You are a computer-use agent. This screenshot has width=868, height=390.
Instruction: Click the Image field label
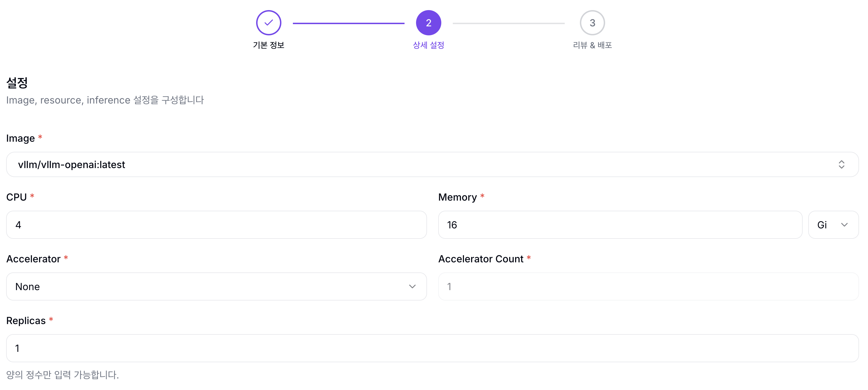[x=20, y=138]
